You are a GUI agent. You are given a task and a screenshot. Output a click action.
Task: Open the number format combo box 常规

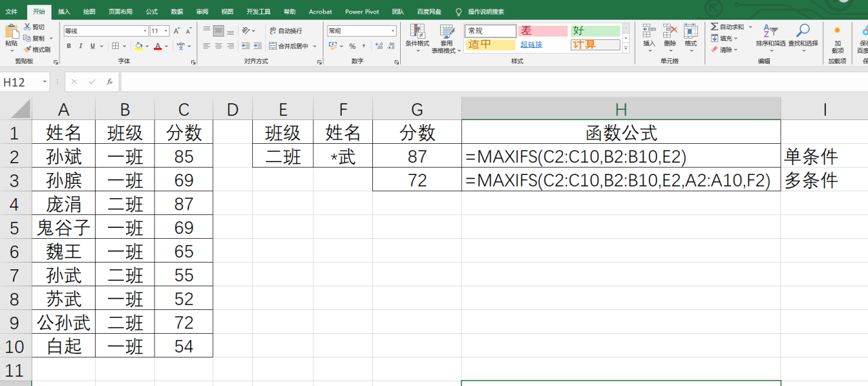click(x=361, y=31)
